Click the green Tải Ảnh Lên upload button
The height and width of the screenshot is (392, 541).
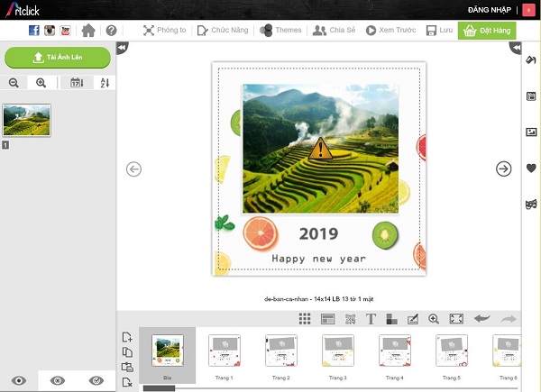(58, 58)
